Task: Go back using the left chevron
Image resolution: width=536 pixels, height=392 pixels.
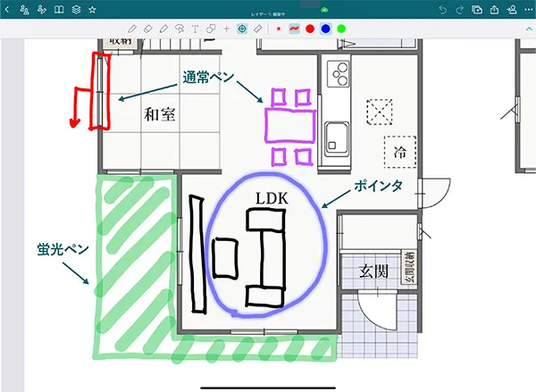Action: 7,10
